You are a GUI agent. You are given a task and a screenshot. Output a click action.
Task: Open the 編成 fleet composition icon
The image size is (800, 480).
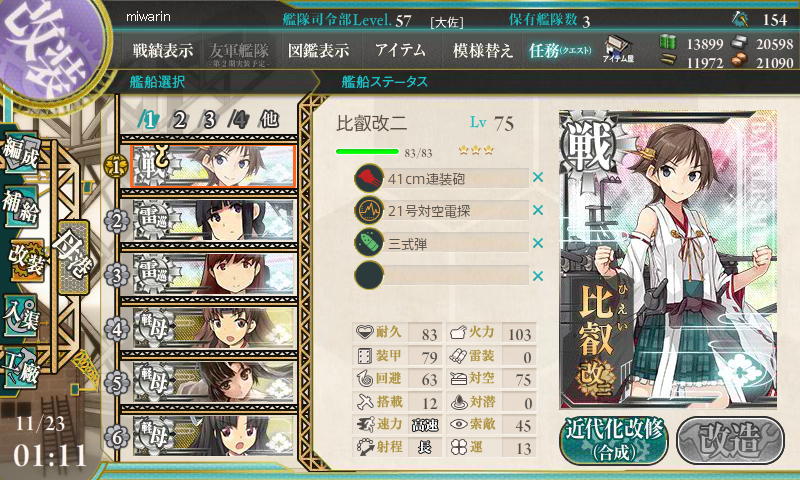21,153
